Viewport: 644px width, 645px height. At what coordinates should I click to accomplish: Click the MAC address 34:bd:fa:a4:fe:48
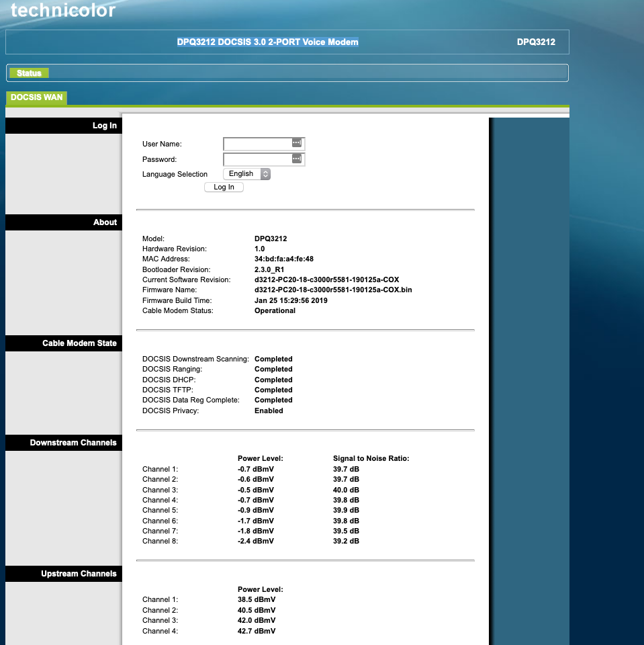pos(284,259)
